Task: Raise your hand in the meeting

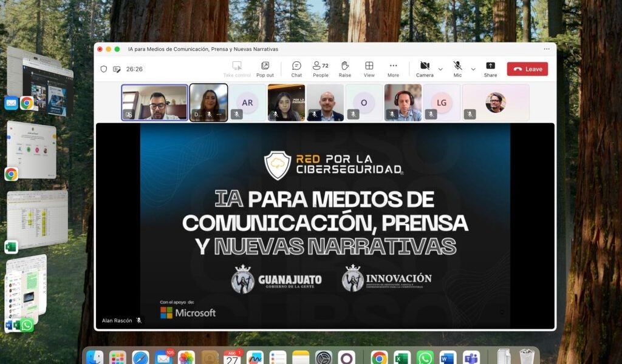Action: (344, 69)
